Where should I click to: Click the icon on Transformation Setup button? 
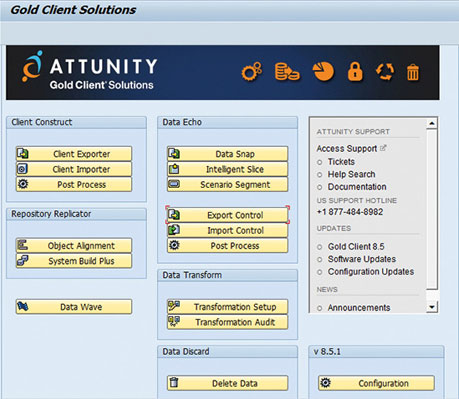pyautogui.click(x=174, y=306)
